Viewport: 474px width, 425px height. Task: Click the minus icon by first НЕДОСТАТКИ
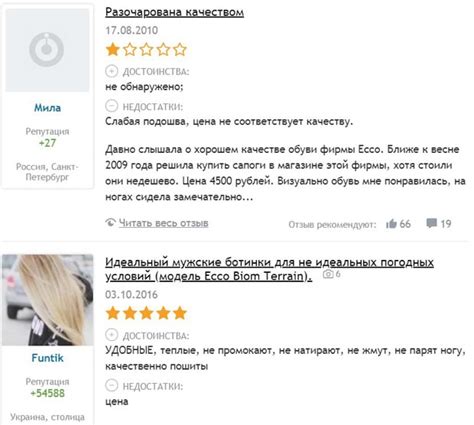112,106
